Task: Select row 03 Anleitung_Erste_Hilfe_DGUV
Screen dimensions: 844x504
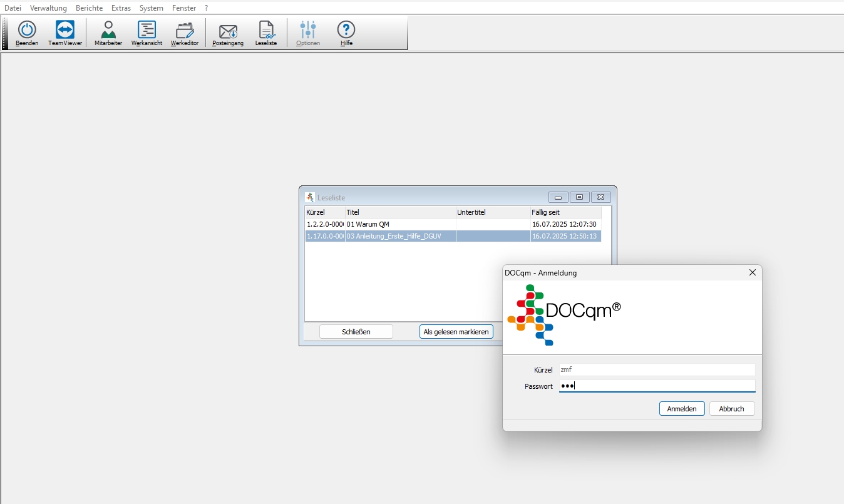Action: coord(453,236)
